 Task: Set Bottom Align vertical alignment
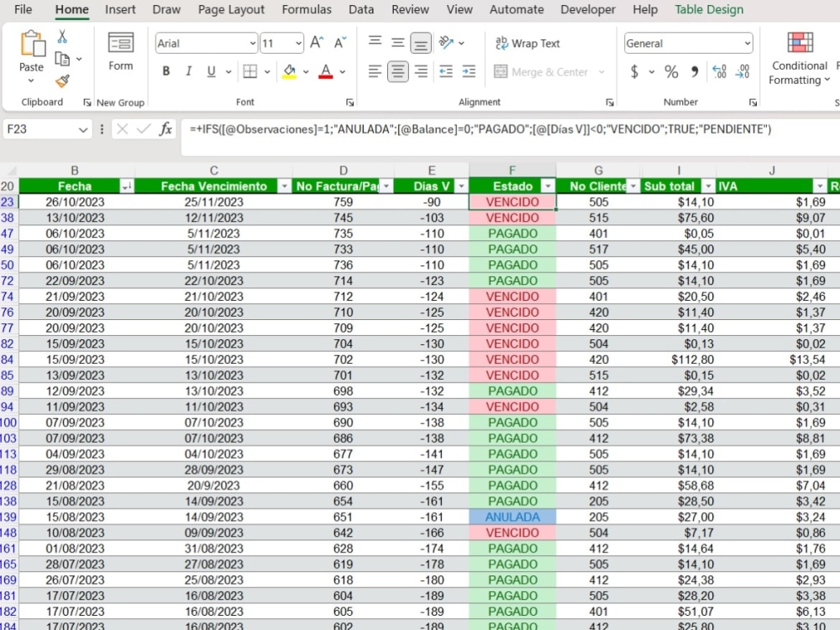click(421, 44)
